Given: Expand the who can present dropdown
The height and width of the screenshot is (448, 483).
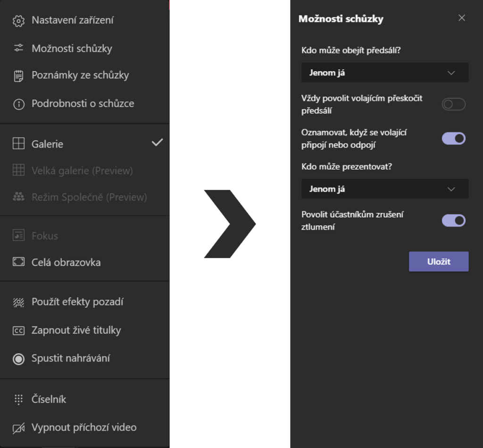Looking at the screenshot, I should (x=384, y=189).
